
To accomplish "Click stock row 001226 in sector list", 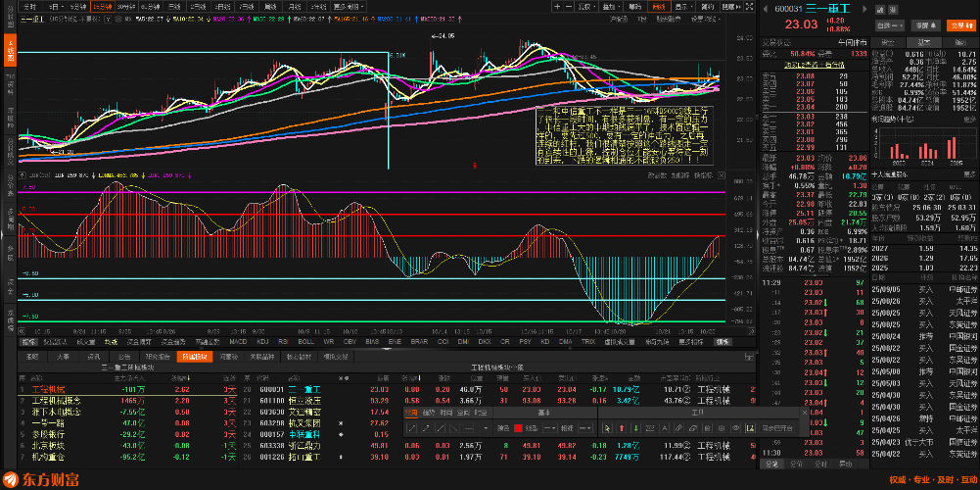I will click(497, 457).
